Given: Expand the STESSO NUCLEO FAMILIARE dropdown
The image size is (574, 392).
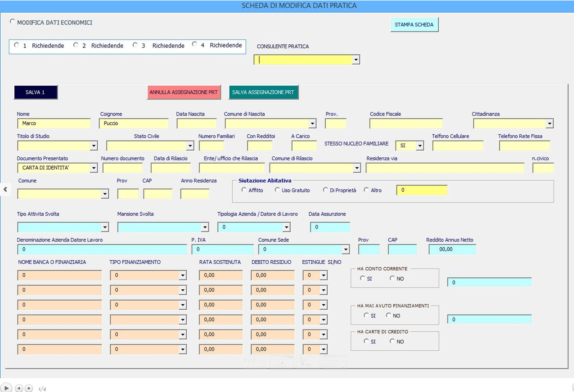Looking at the screenshot, I should coord(420,146).
